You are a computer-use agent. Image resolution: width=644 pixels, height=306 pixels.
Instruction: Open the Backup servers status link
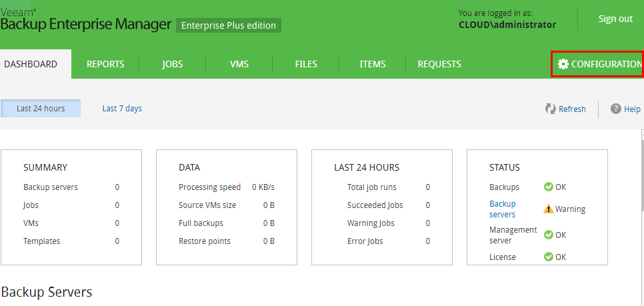502,209
